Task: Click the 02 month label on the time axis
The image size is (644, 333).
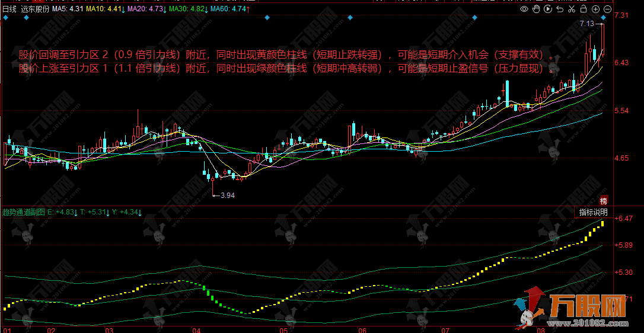Action: 51,329
